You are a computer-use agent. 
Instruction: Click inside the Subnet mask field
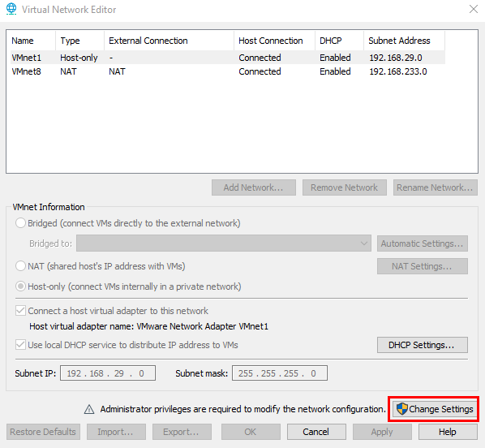point(280,373)
